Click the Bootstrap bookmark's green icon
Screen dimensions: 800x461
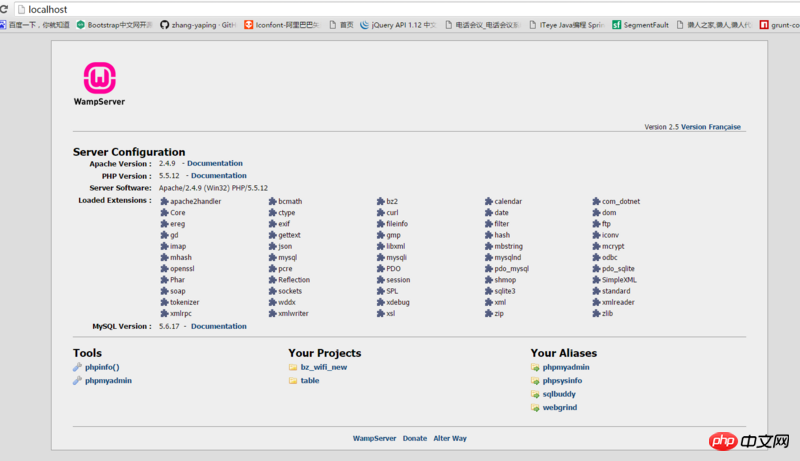(x=81, y=24)
